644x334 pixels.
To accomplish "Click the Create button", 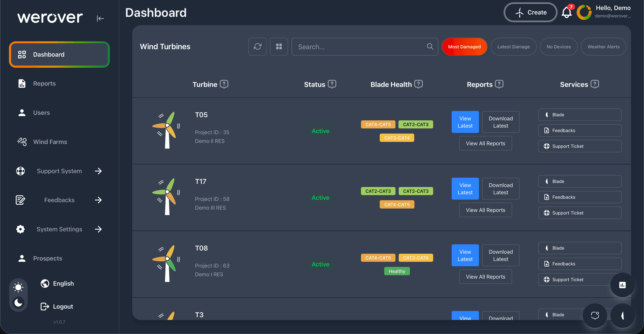I will [530, 12].
